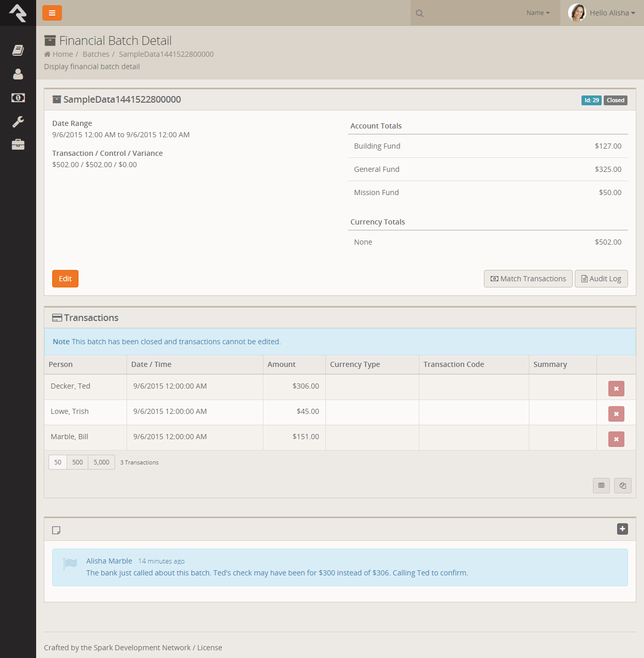Set page size to 500
The height and width of the screenshot is (658, 644).
77,462
